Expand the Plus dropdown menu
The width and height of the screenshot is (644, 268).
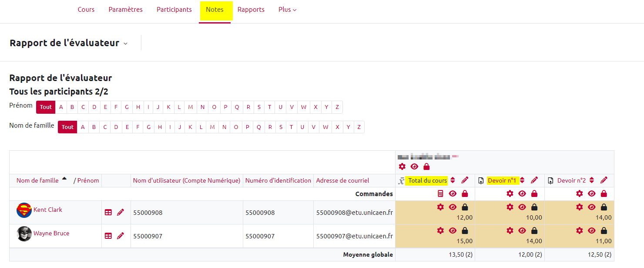tap(287, 10)
